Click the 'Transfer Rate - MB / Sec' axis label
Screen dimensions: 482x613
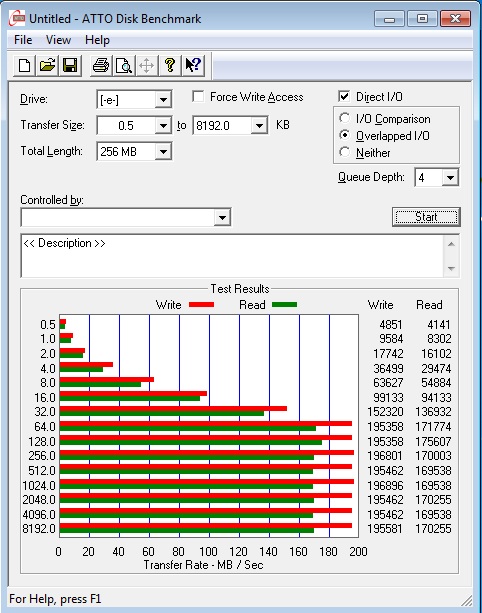(x=203, y=565)
